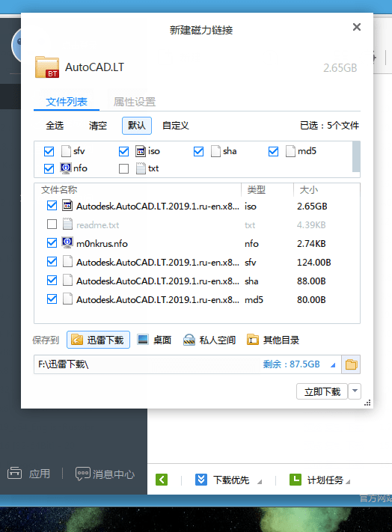Viewport: 392px width, 532px height.
Task: Click the download priority (下载优先) blue icon
Action: (201, 480)
